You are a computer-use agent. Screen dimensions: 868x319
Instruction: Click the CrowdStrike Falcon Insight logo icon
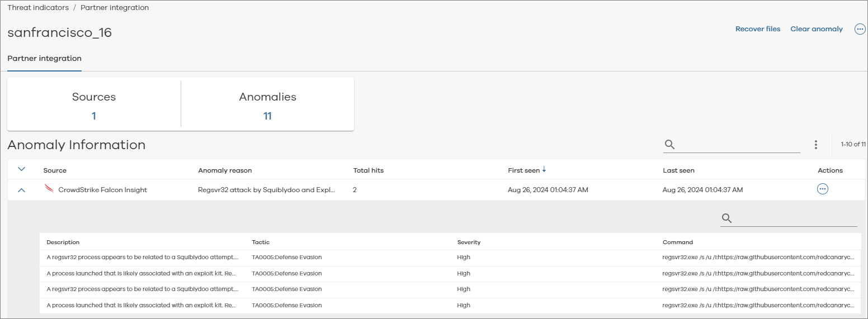click(x=49, y=189)
